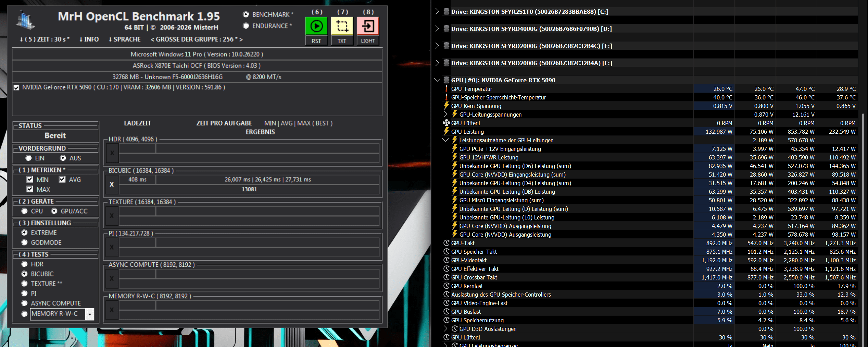Click the pink exit icon
Image resolution: width=868 pixels, height=347 pixels.
coord(368,26)
